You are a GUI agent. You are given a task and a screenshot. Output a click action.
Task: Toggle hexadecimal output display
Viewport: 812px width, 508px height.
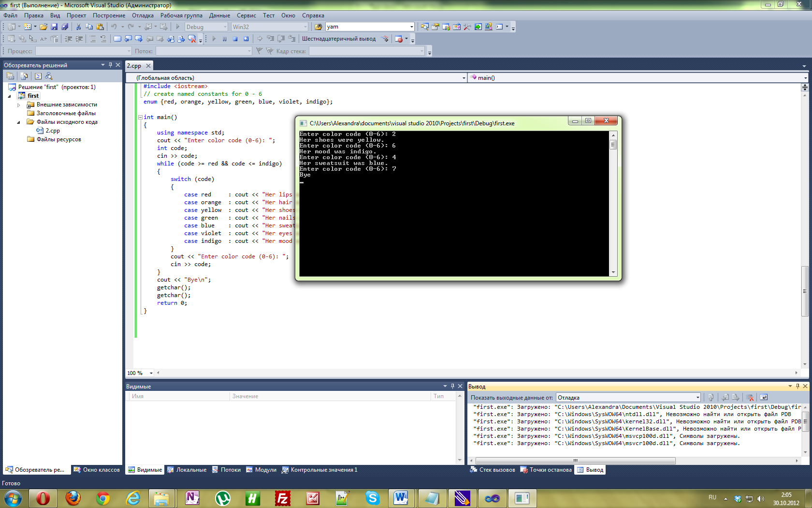(x=338, y=39)
